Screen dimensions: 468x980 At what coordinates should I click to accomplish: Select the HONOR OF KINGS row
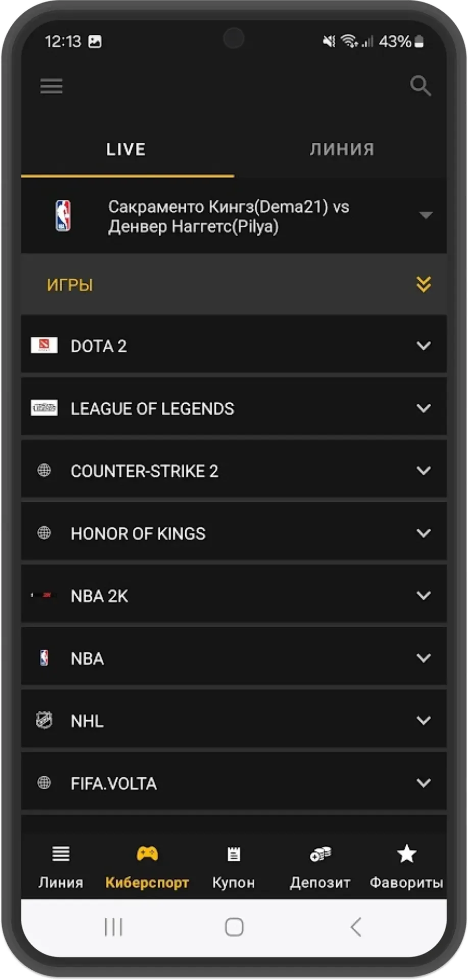[234, 533]
